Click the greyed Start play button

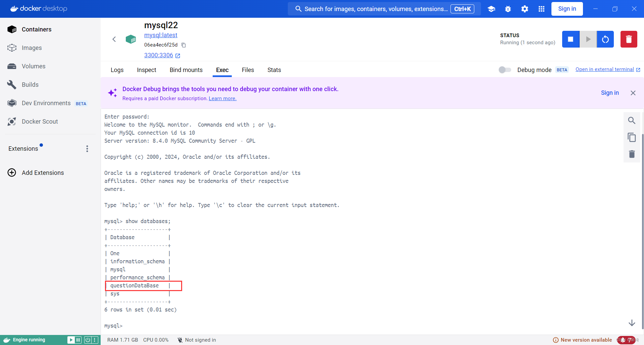coord(588,39)
